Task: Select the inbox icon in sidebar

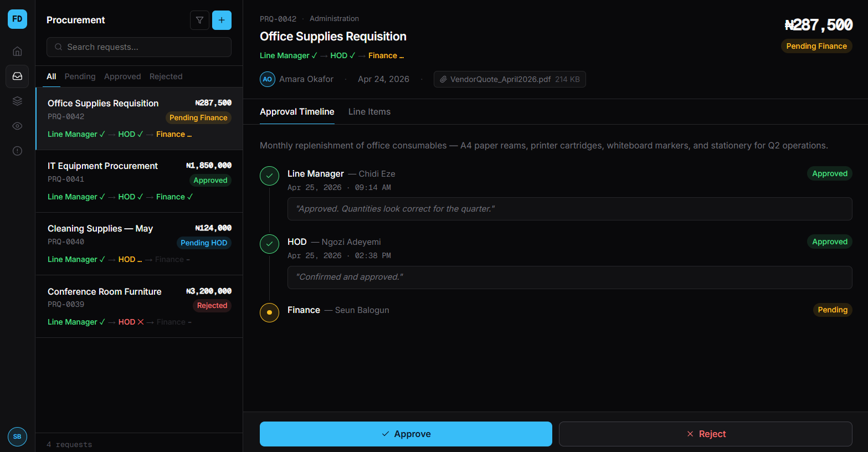Action: pyautogui.click(x=17, y=76)
